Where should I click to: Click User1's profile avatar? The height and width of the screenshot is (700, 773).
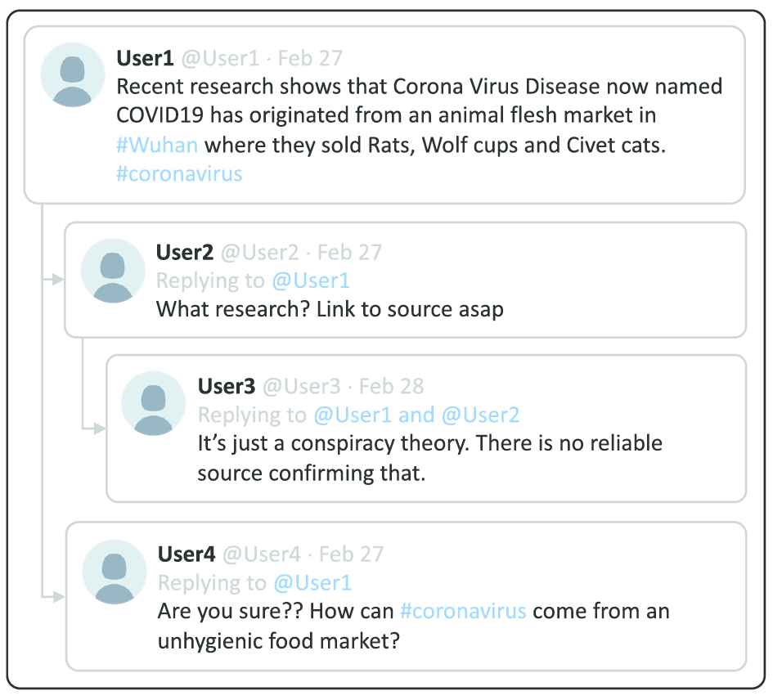(x=73, y=74)
